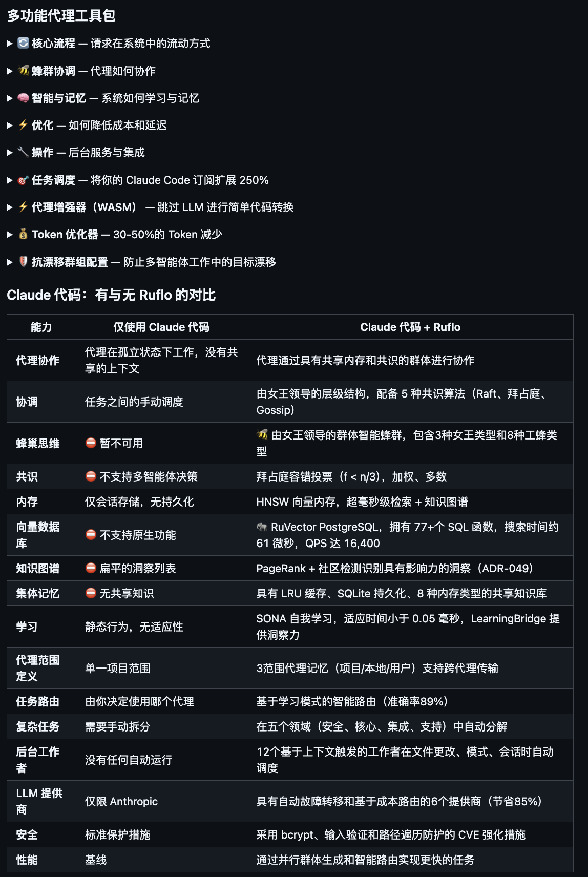Click the prohibition icon in the 共识 row

coord(91,477)
